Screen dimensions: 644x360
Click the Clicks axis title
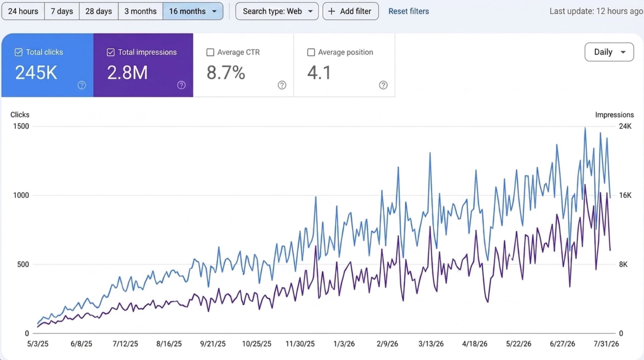point(20,115)
